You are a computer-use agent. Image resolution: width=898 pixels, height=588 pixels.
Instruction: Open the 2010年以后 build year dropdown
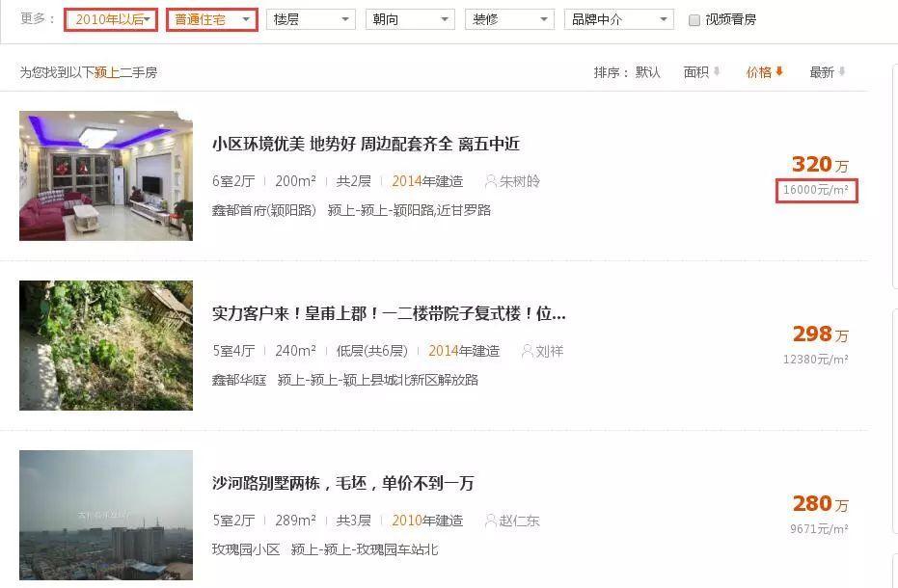[x=111, y=19]
